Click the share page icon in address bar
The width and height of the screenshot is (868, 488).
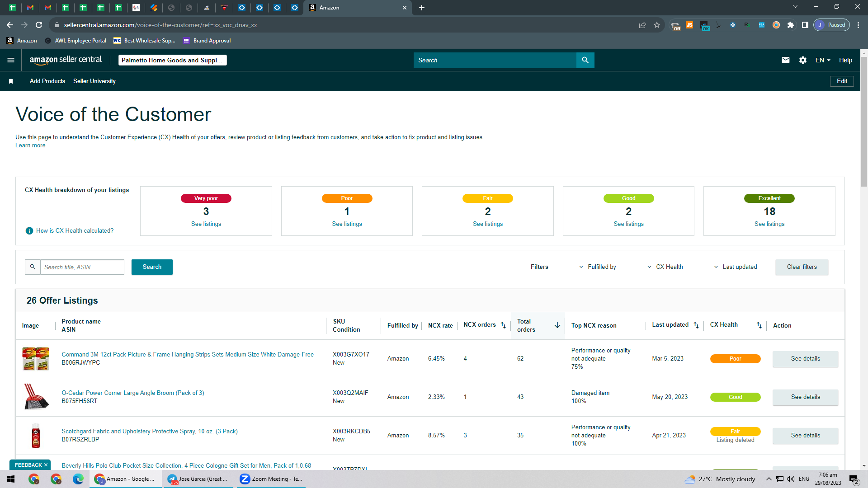(x=642, y=25)
